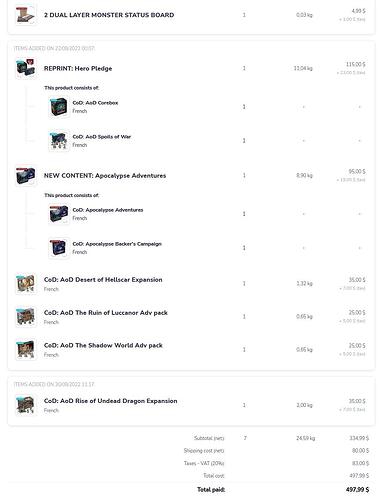Click the REPRINT: Hero Pledge title
The height and width of the screenshot is (500, 383).
pyautogui.click(x=78, y=69)
